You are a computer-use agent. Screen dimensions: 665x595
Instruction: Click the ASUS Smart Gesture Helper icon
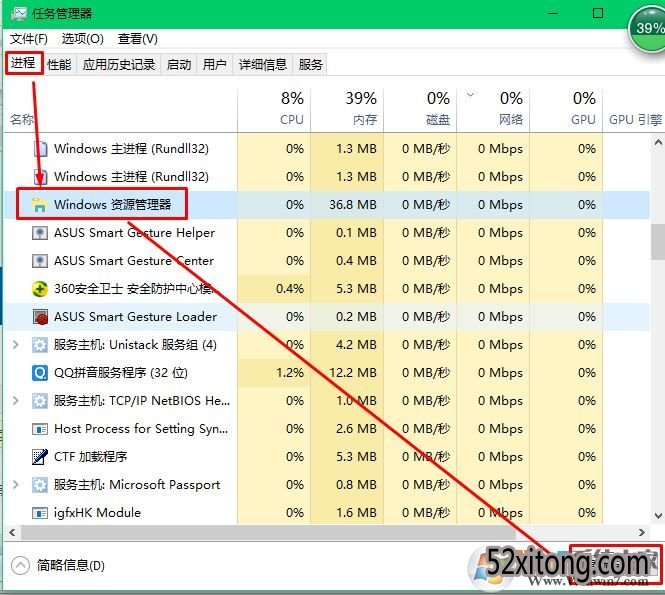[x=40, y=233]
